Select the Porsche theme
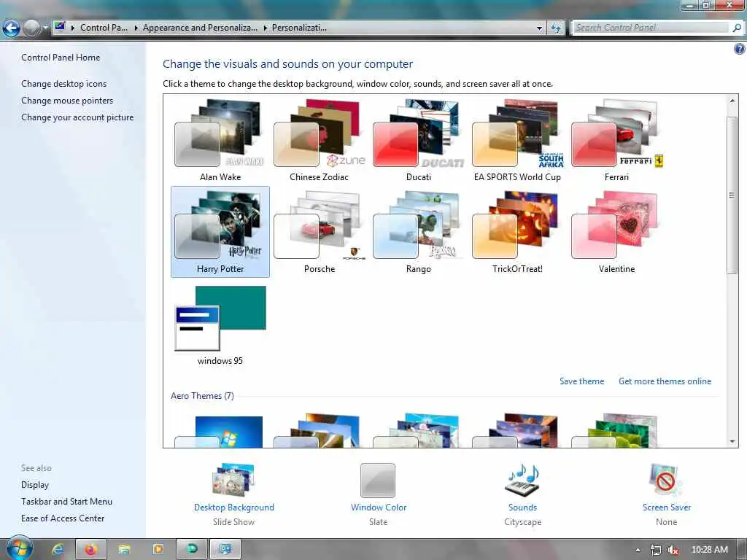The image size is (747, 560). point(319,232)
